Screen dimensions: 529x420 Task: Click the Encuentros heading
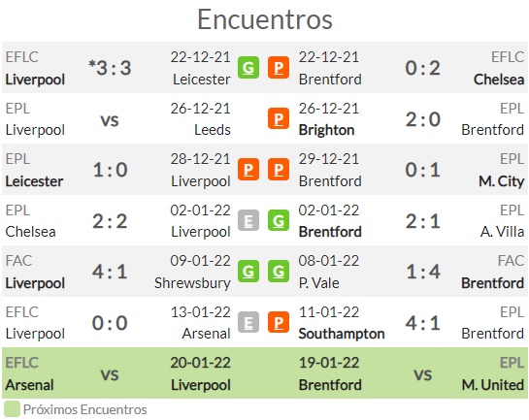(265, 19)
